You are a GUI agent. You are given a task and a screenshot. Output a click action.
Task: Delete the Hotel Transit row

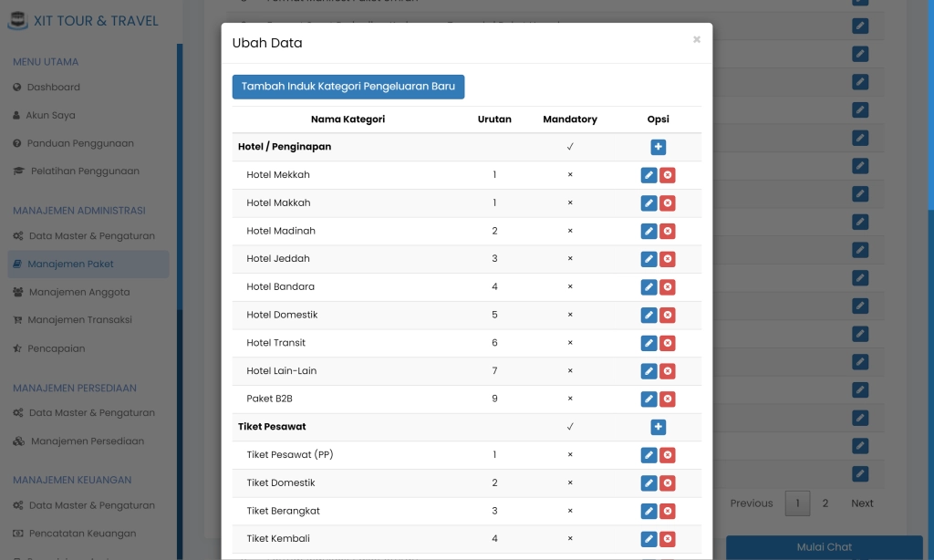(x=668, y=343)
